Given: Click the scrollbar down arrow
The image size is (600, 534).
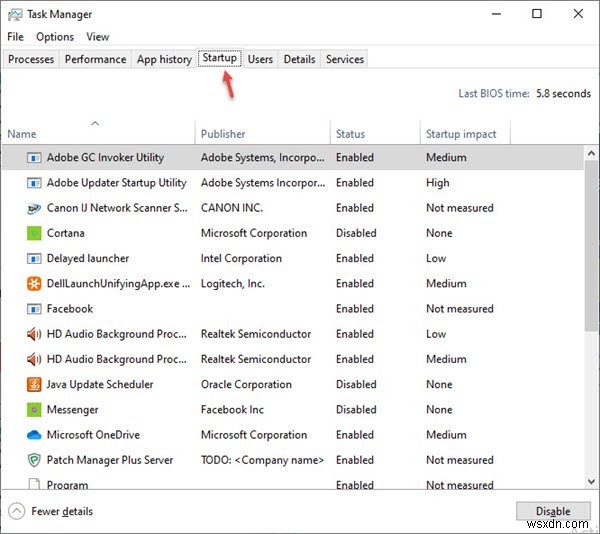Looking at the screenshot, I should 591,481.
